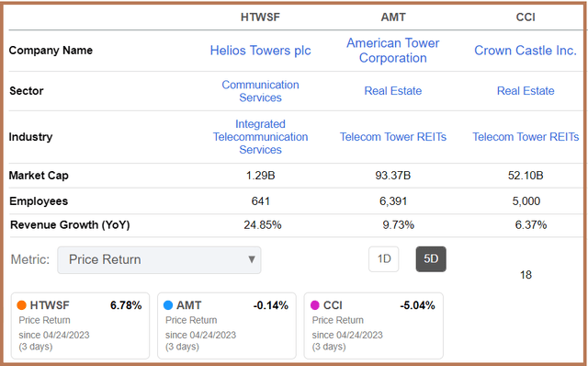Open the Crown Castle Inc. link
The height and width of the screenshot is (366, 588).
[x=526, y=51]
